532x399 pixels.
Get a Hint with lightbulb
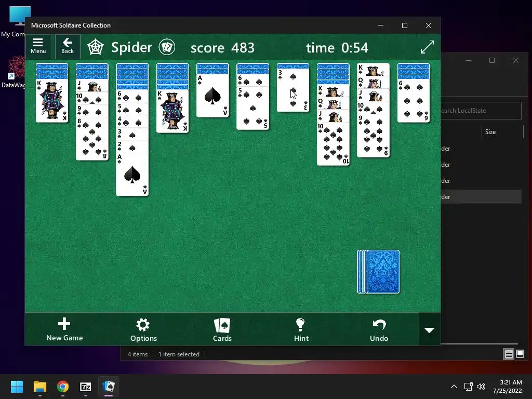tap(301, 329)
